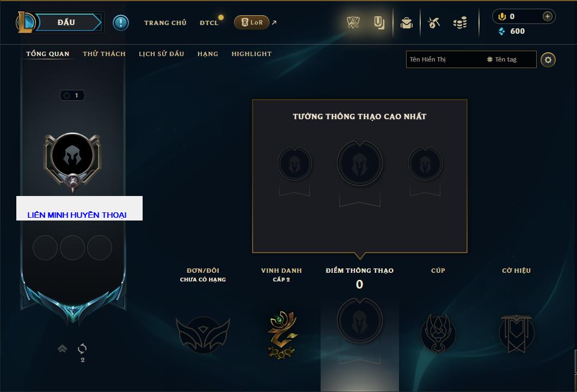Image resolution: width=577 pixels, height=392 pixels.
Task: Click the refresh arrows icon under banner
Action: [x=82, y=348]
